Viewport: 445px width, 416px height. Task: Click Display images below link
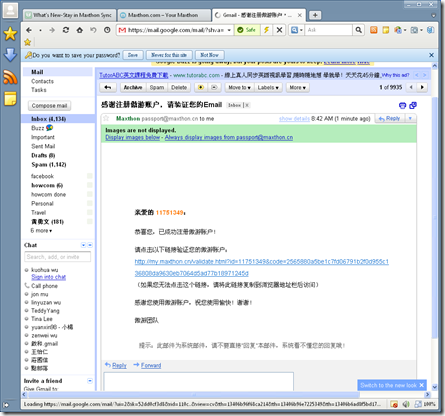[133, 137]
